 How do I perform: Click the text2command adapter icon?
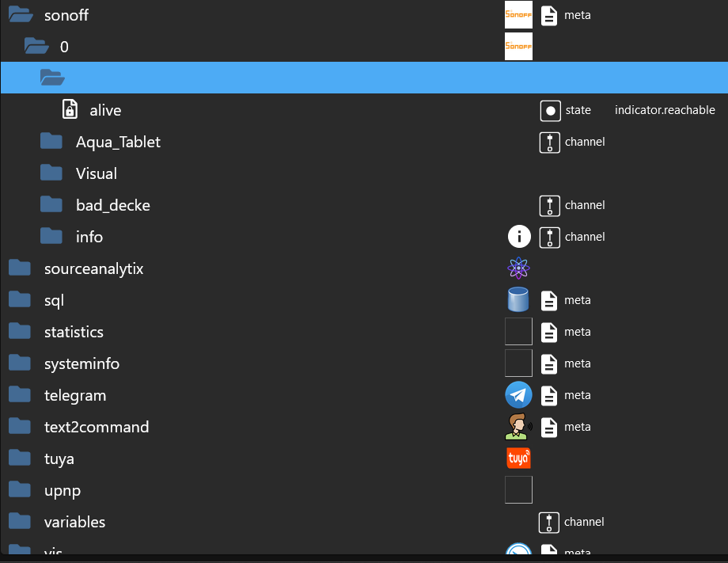tap(518, 427)
